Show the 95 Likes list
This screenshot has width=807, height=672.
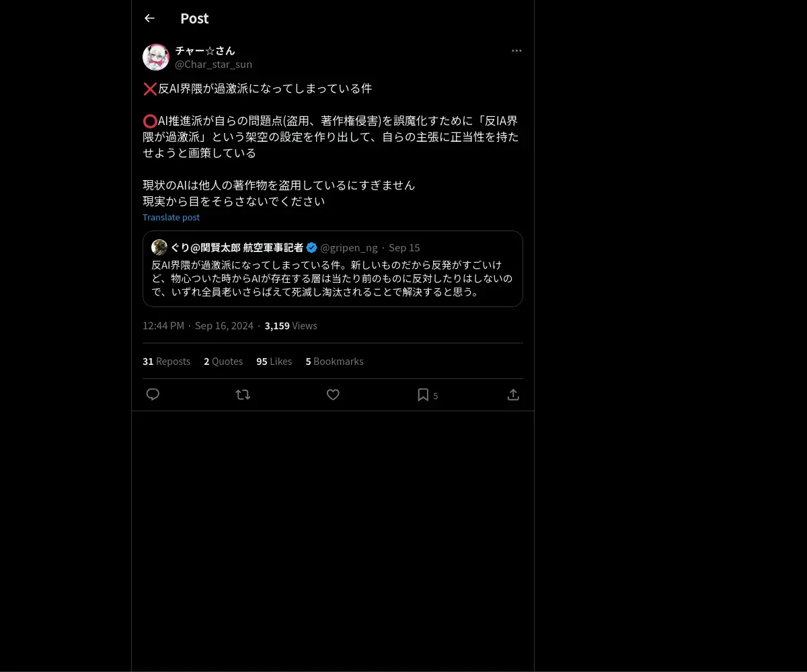click(x=274, y=362)
